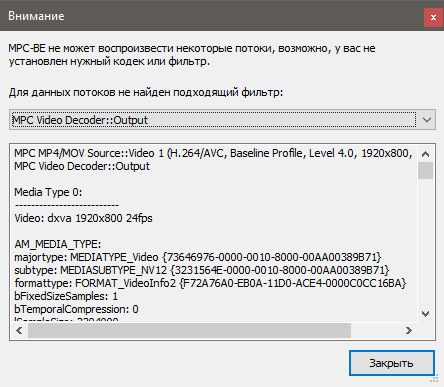
Task: Click the Video: dxva 1920x800 24fps line
Action: point(83,218)
